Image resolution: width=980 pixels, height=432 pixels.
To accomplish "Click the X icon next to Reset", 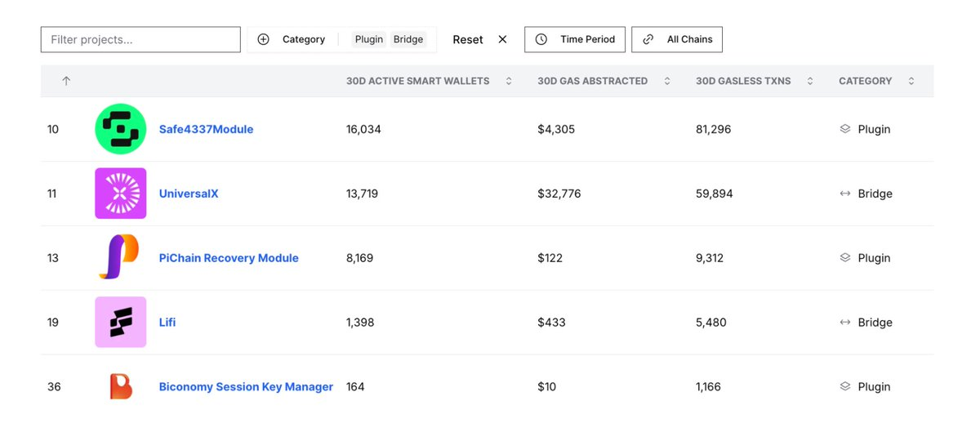I will pyautogui.click(x=502, y=39).
